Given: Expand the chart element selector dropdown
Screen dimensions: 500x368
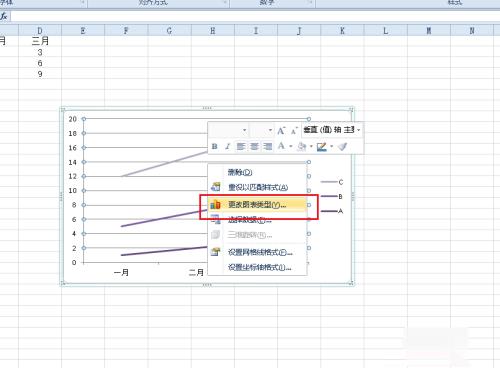Looking at the screenshot, I should click(359, 130).
